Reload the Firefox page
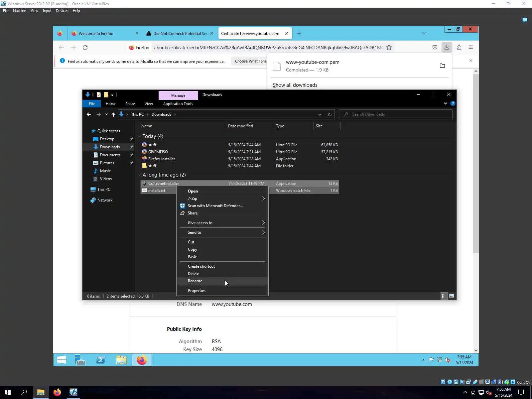 pyautogui.click(x=85, y=48)
